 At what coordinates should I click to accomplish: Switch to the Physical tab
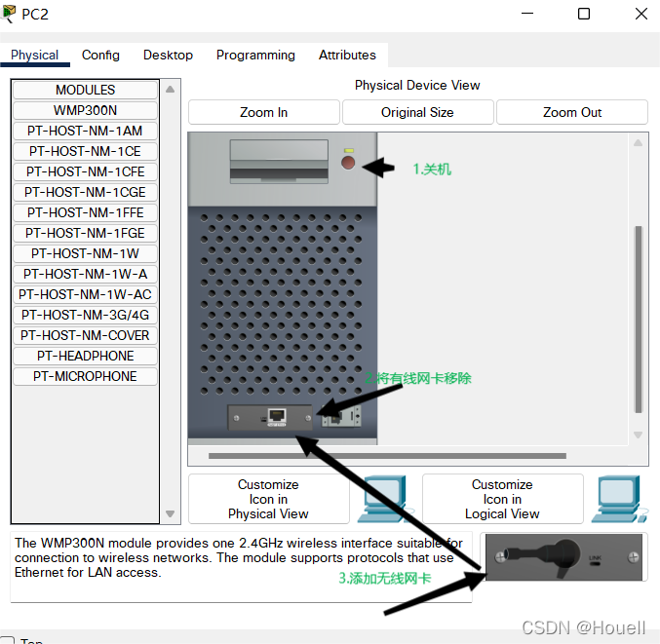tap(34, 56)
